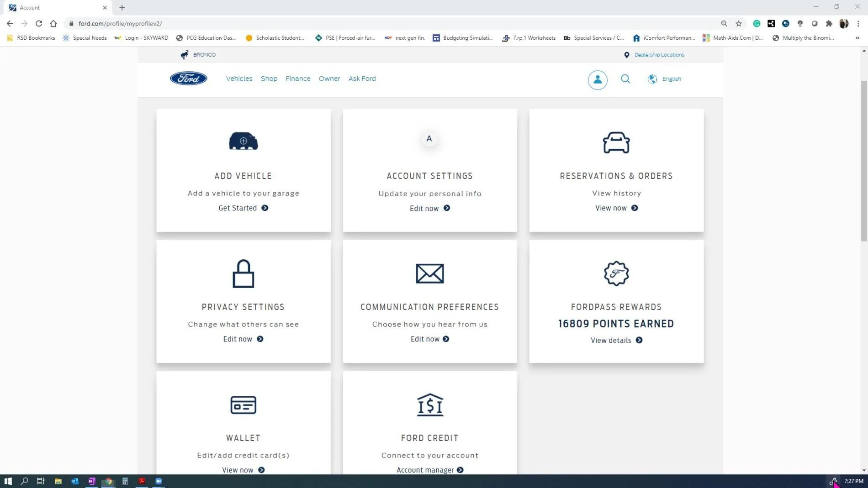868x488 pixels.
Task: Click View details under FordPass Rewards
Action: coord(616,340)
